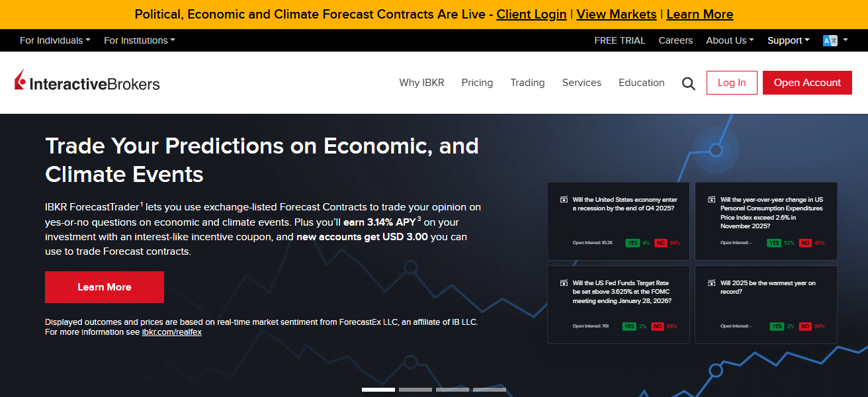Open the Education section
The image size is (868, 397).
[x=641, y=83]
